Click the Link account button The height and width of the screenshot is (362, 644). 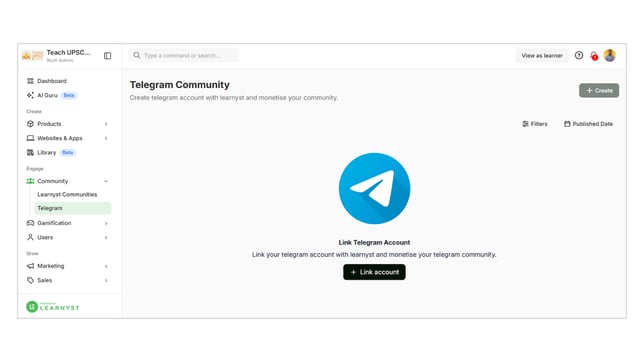point(374,272)
